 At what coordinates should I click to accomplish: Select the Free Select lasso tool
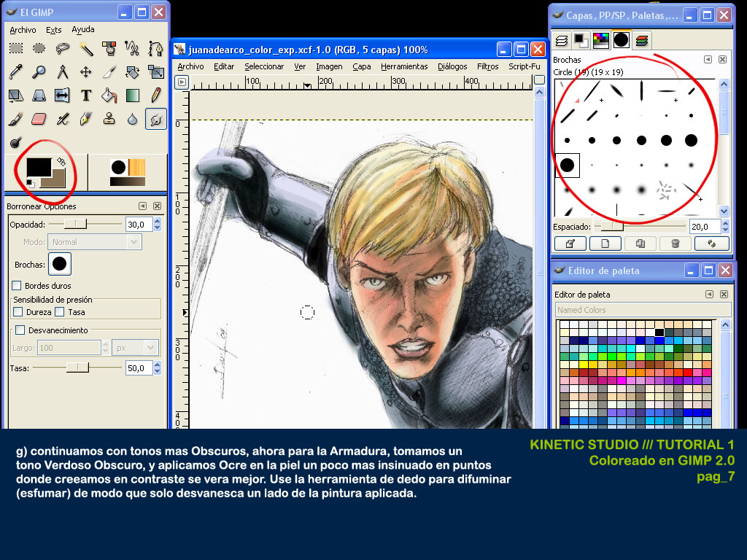[63, 48]
